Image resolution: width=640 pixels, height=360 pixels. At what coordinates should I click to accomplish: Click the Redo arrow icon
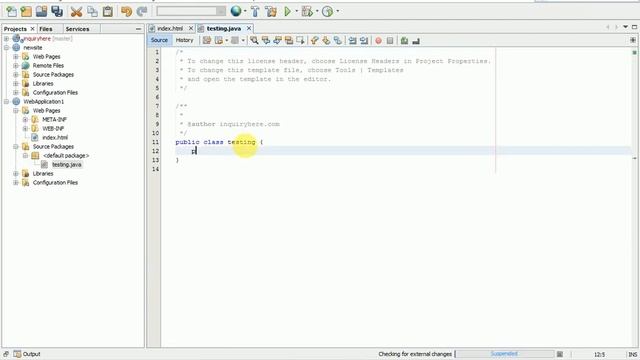142,11
